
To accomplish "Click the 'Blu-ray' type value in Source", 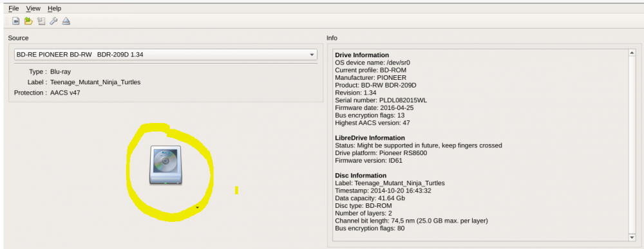I will click(x=61, y=71).
